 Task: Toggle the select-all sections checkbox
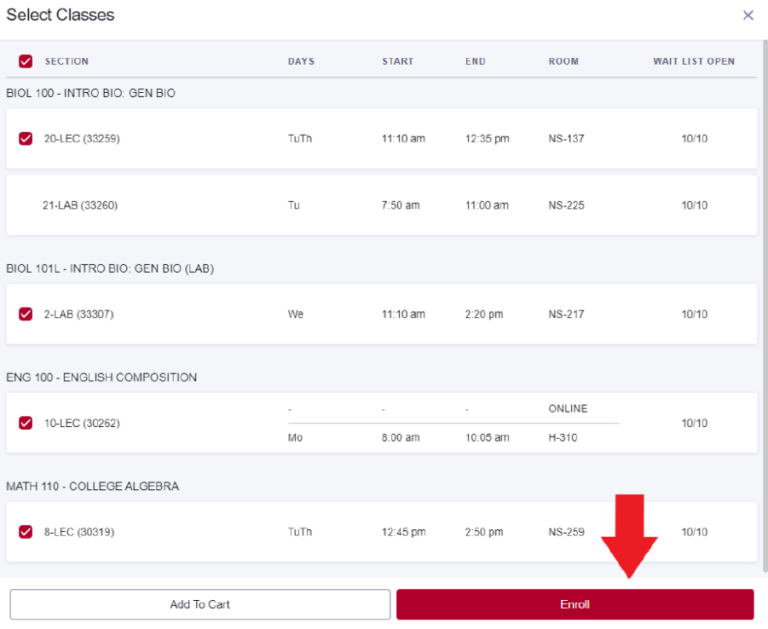(x=26, y=61)
